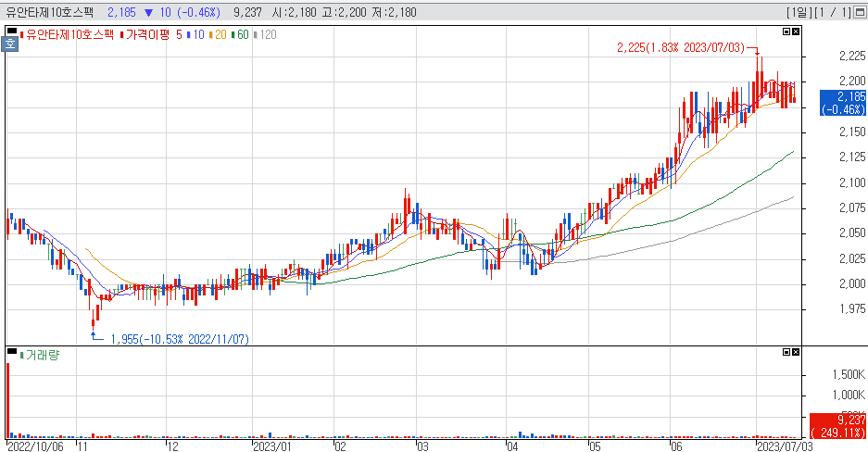Screen dimensions: 868x452
Task: Select the 유안타제10호스팩 series legend
Action: pos(67,35)
